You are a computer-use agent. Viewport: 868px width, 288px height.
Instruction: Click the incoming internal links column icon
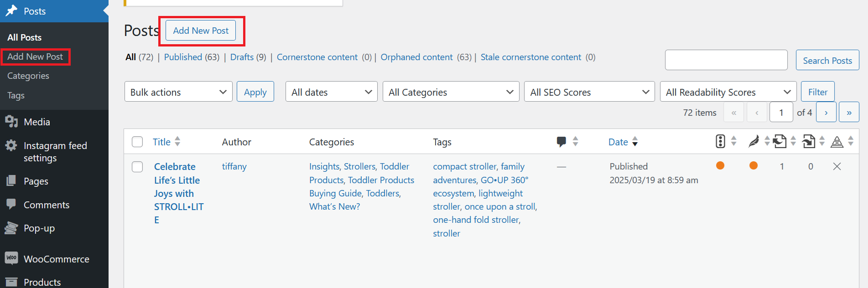point(809,141)
